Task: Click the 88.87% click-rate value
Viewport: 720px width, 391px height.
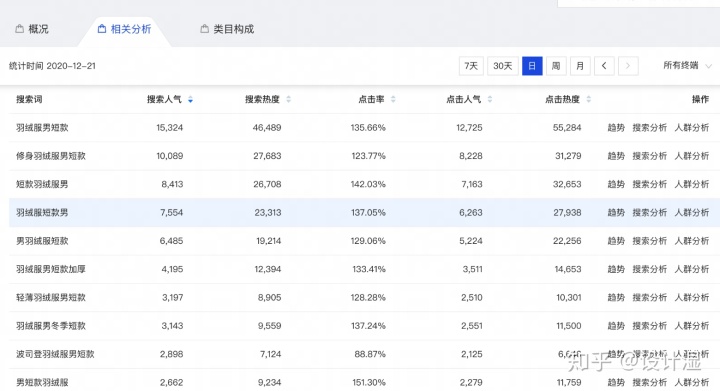Action: tap(370, 354)
